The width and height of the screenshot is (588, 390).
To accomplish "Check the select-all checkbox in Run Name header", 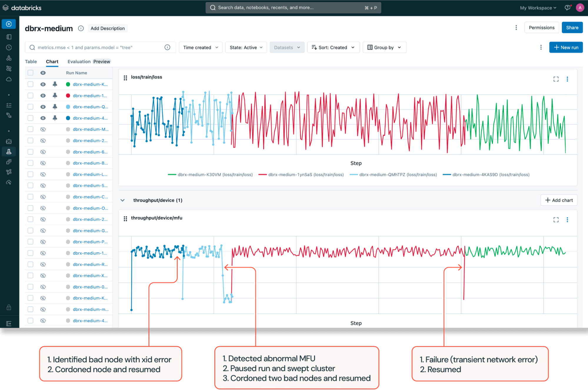I will coord(31,73).
